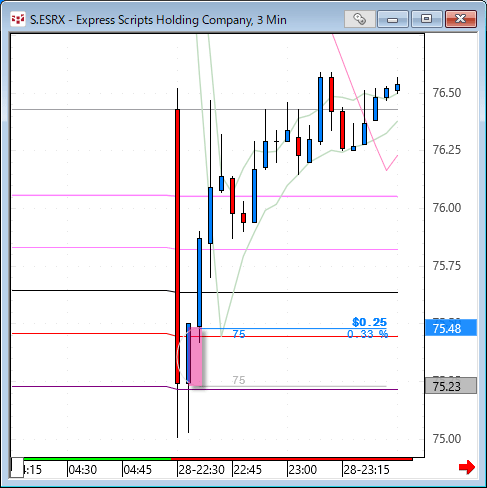This screenshot has width=487, height=488.
Task: Click the 75.00 price scale label
Action: tap(447, 439)
